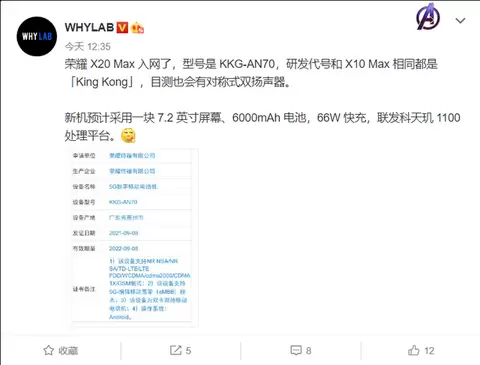Viewport: 480px width, 365px height.
Task: Click the repost share icon
Action: (x=175, y=350)
